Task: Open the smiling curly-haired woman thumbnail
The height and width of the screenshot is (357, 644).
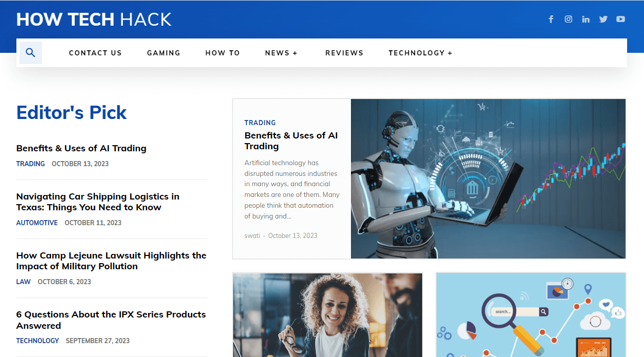Action: [x=327, y=315]
